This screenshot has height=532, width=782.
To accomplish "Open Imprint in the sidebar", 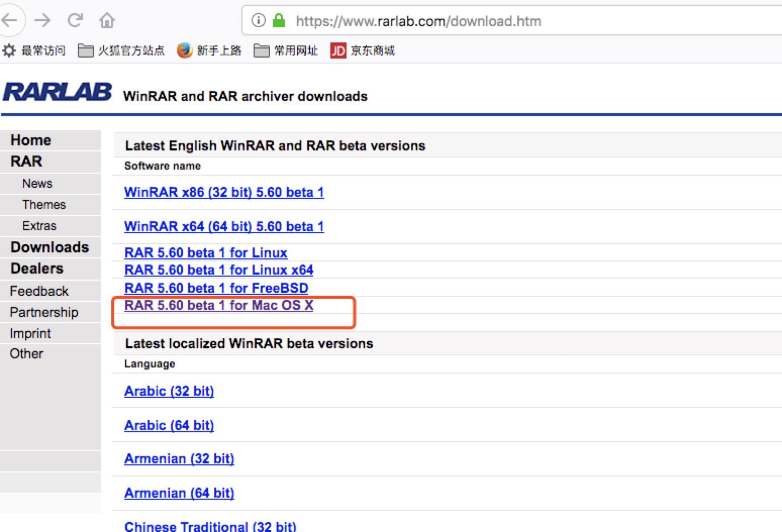I will tap(30, 334).
